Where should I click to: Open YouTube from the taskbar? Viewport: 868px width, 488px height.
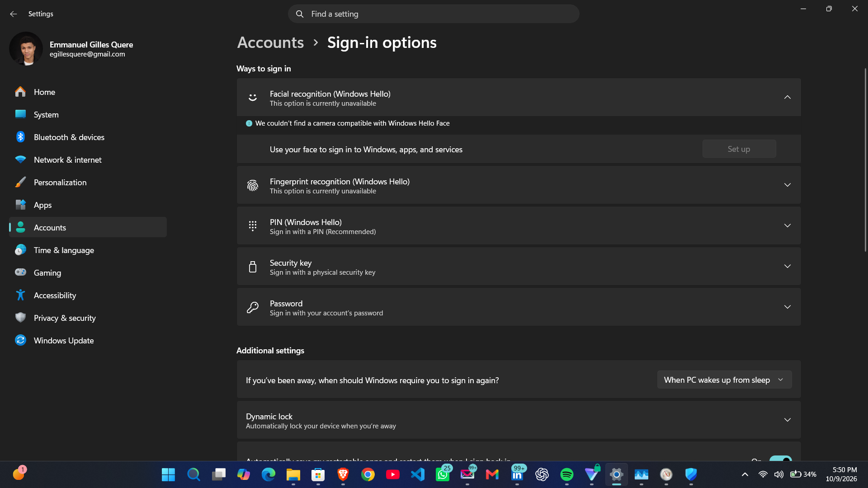tap(393, 474)
